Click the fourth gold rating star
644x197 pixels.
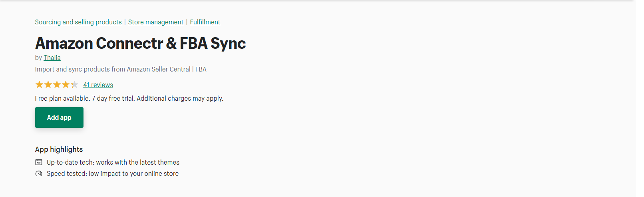pos(66,84)
